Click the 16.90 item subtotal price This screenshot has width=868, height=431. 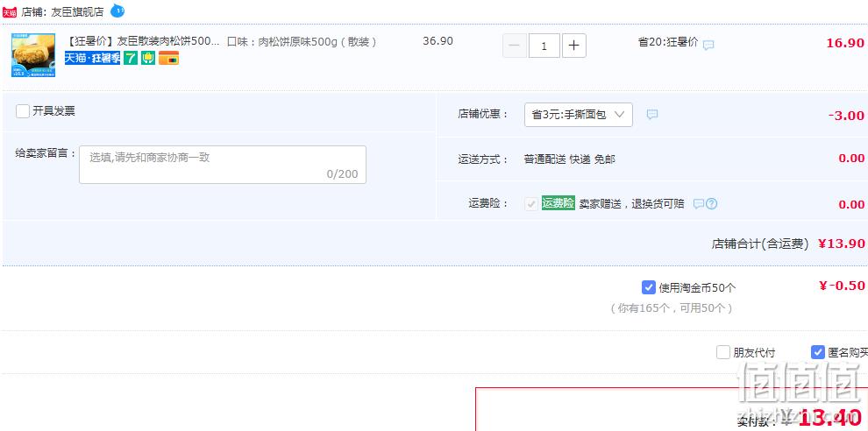(845, 43)
